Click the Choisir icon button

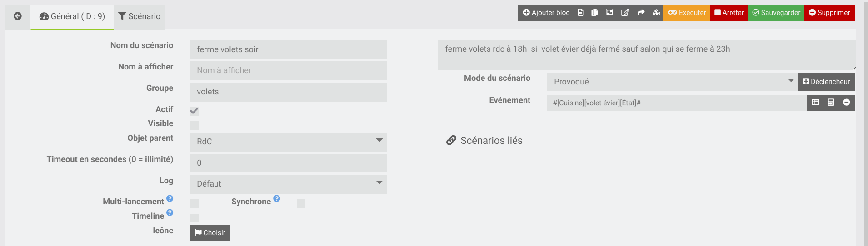point(210,233)
